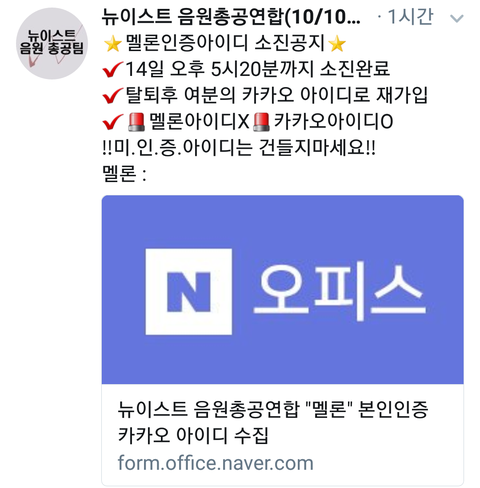Click the siren emoji before 멜론아이디X

[137, 122]
